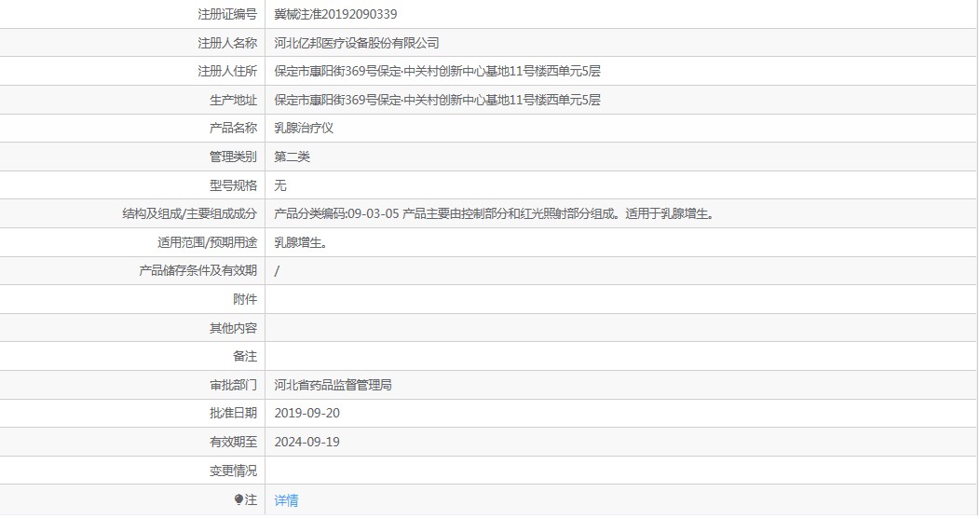
Task: Click the 结构及组成/主要组成成分 label
Action: click(189, 214)
